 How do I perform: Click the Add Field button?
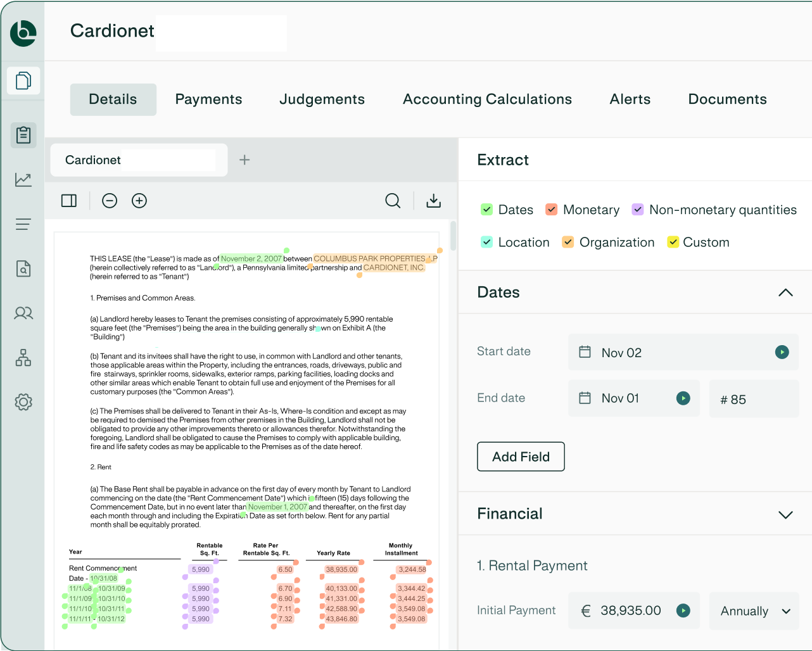(521, 457)
